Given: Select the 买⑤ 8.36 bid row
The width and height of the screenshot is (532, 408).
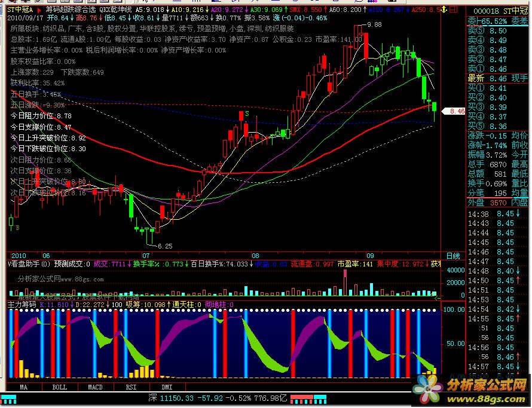Looking at the screenshot, I should coord(498,126).
